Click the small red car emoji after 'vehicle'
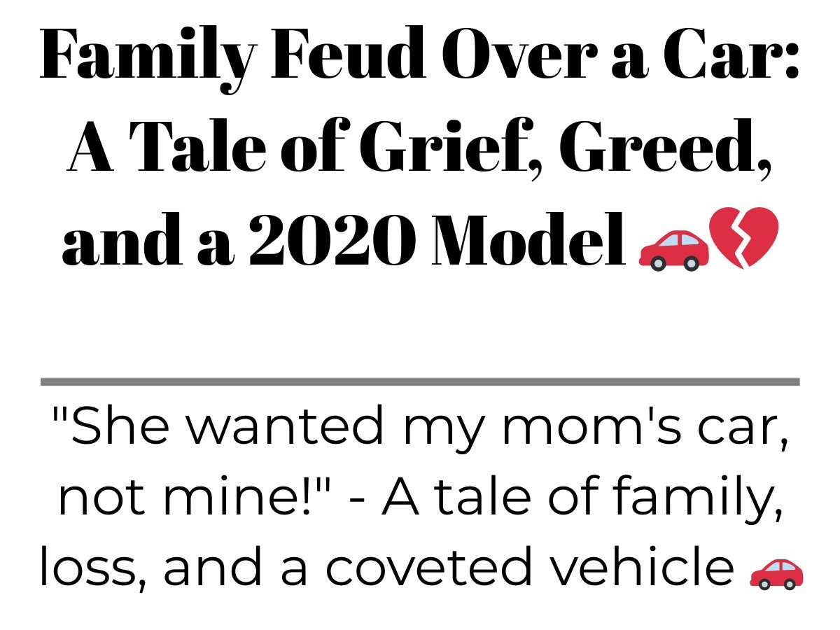 point(776,573)
